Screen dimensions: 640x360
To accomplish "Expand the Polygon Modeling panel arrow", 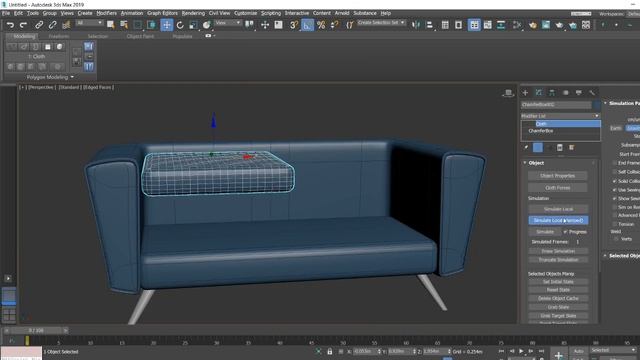I will click(72, 77).
